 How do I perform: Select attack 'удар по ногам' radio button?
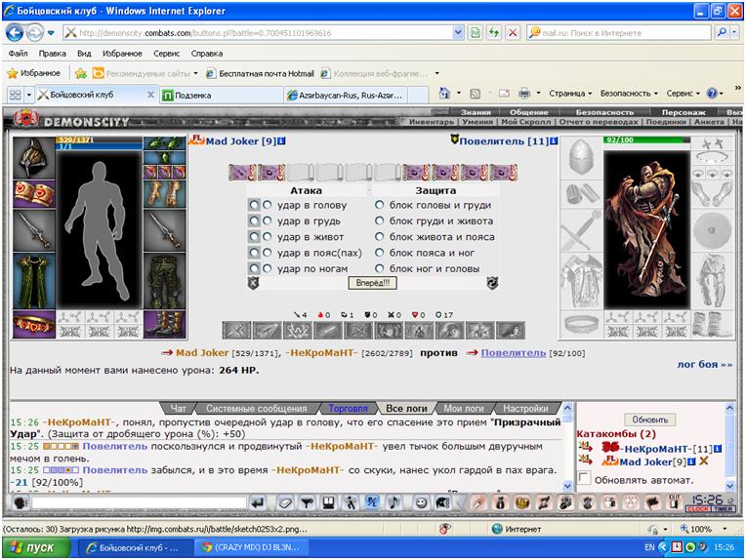(x=268, y=268)
